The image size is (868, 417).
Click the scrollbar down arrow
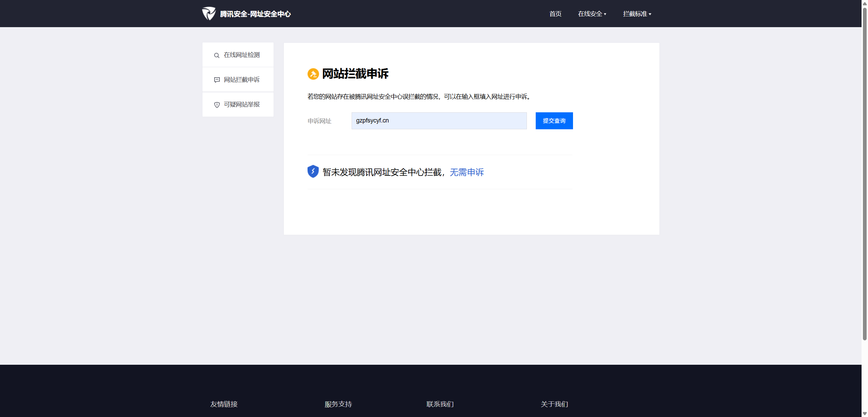tap(865, 414)
